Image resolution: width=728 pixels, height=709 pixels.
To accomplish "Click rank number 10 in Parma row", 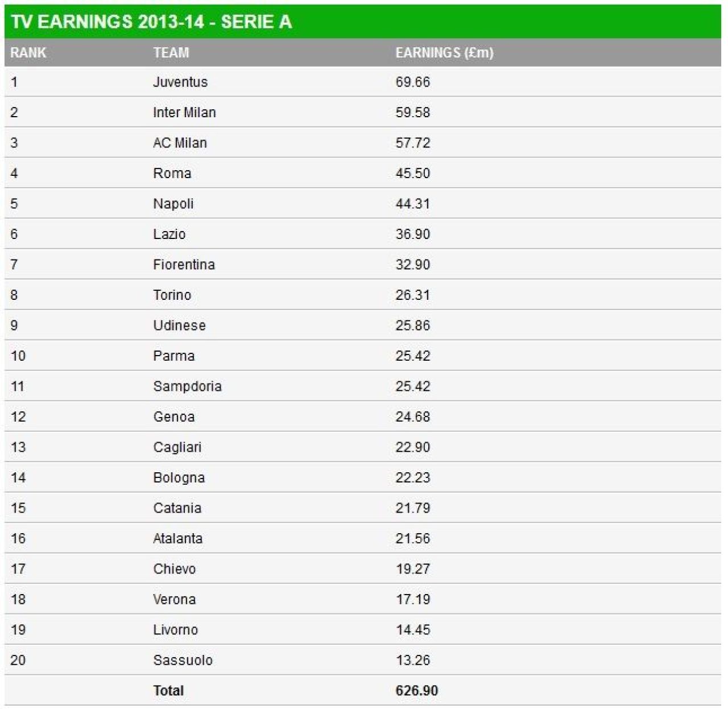I will point(18,356).
